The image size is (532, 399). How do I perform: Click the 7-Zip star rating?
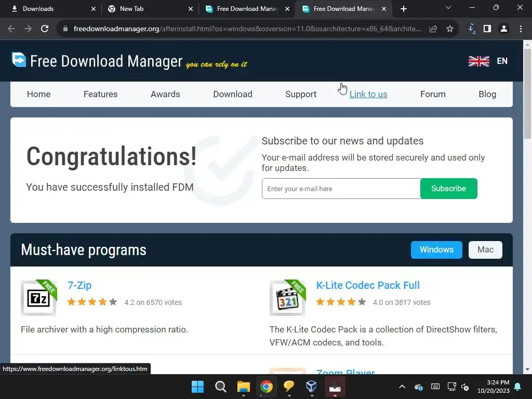pos(92,302)
